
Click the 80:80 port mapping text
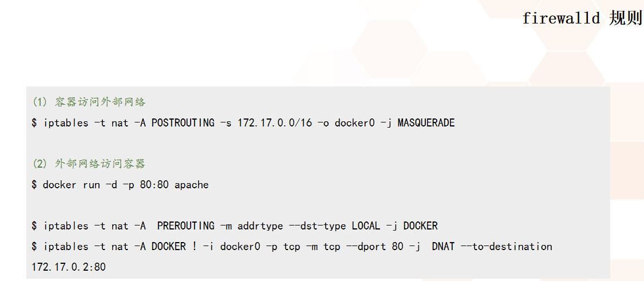coord(155,185)
